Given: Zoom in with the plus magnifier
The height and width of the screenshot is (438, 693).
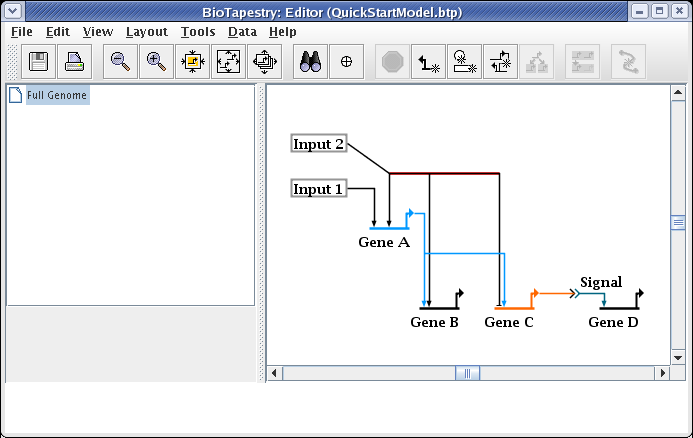Looking at the screenshot, I should coord(156,61).
